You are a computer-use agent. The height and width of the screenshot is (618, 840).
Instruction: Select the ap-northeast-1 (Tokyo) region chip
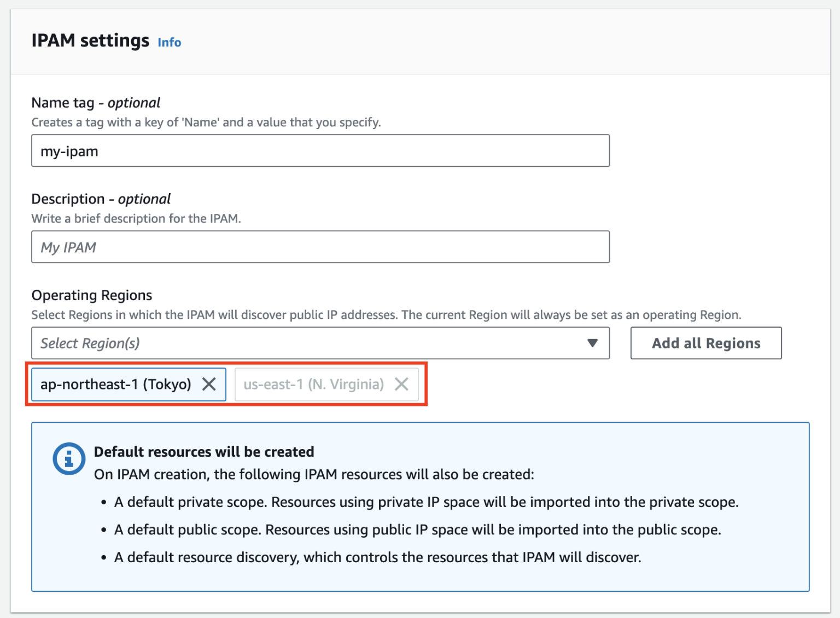point(115,384)
